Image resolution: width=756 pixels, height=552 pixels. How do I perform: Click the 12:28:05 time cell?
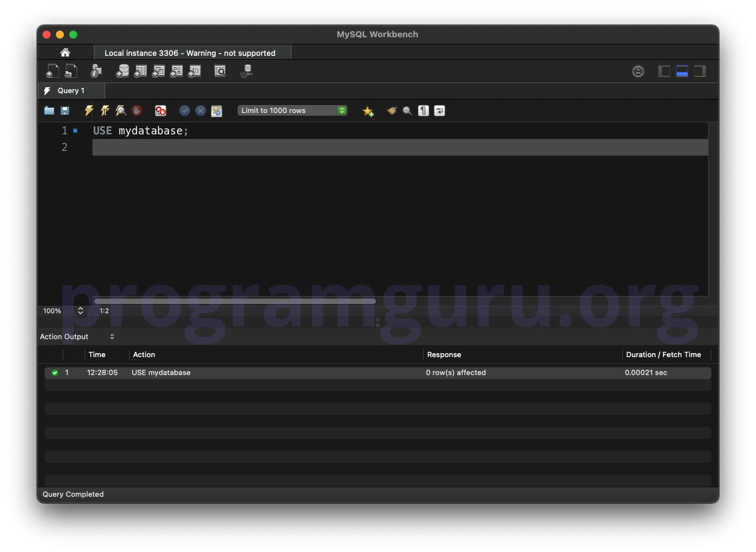click(x=102, y=373)
